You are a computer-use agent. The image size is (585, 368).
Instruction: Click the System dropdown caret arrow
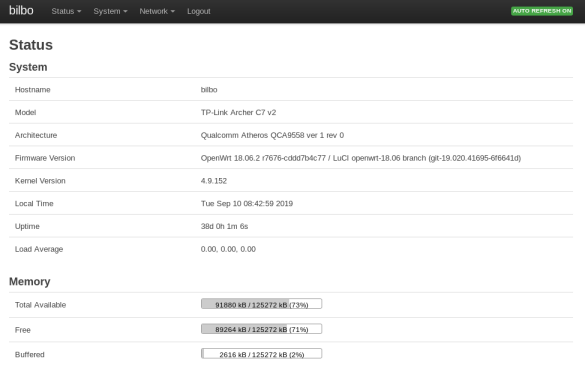click(x=125, y=12)
